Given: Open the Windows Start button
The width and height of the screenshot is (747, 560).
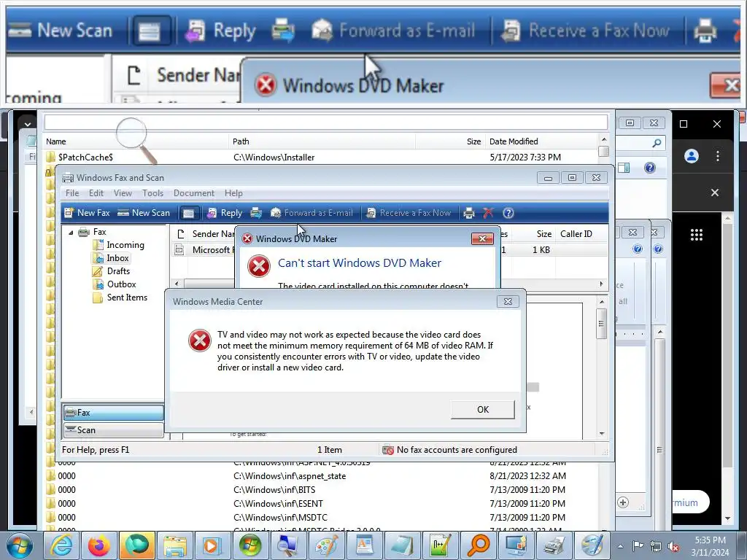Looking at the screenshot, I should [x=20, y=545].
